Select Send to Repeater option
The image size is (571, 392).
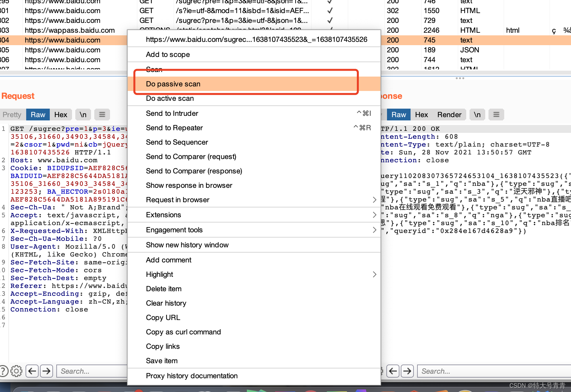pyautogui.click(x=254, y=128)
